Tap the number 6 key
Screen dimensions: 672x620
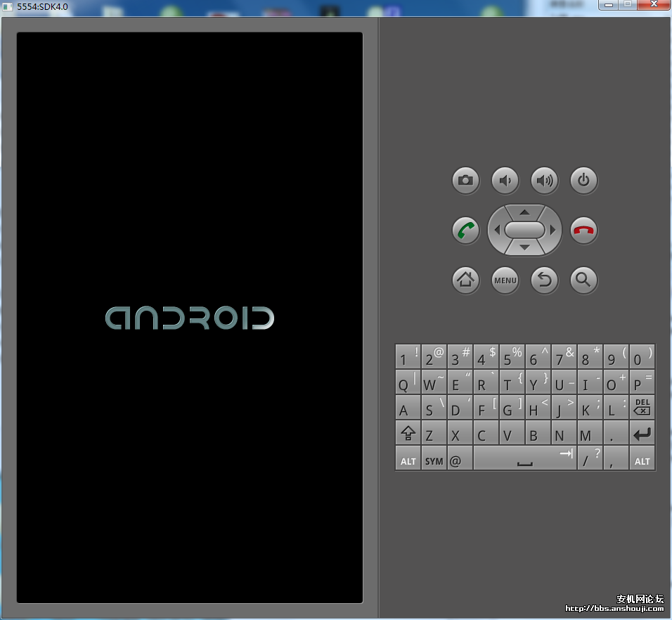(x=538, y=356)
